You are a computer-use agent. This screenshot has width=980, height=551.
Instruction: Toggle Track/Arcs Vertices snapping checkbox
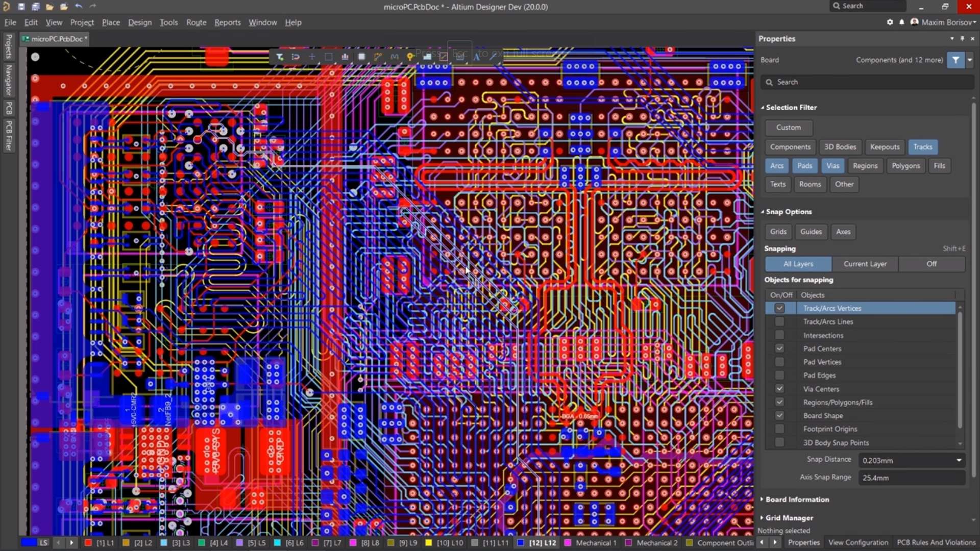click(x=779, y=308)
